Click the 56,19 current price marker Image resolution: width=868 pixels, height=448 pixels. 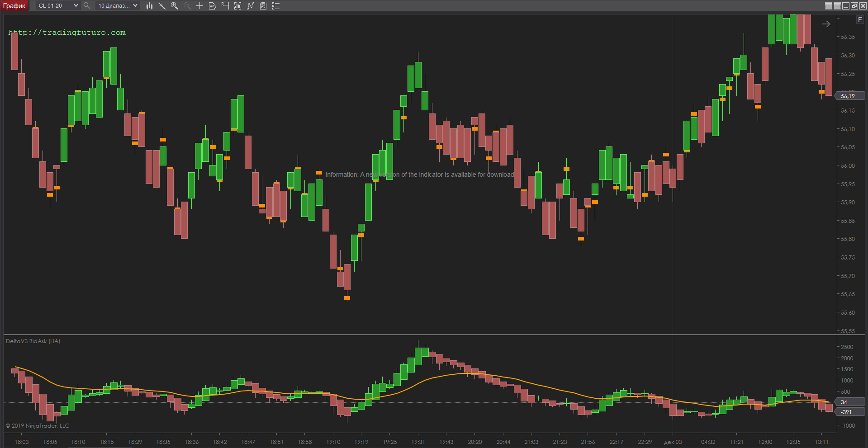pos(849,96)
